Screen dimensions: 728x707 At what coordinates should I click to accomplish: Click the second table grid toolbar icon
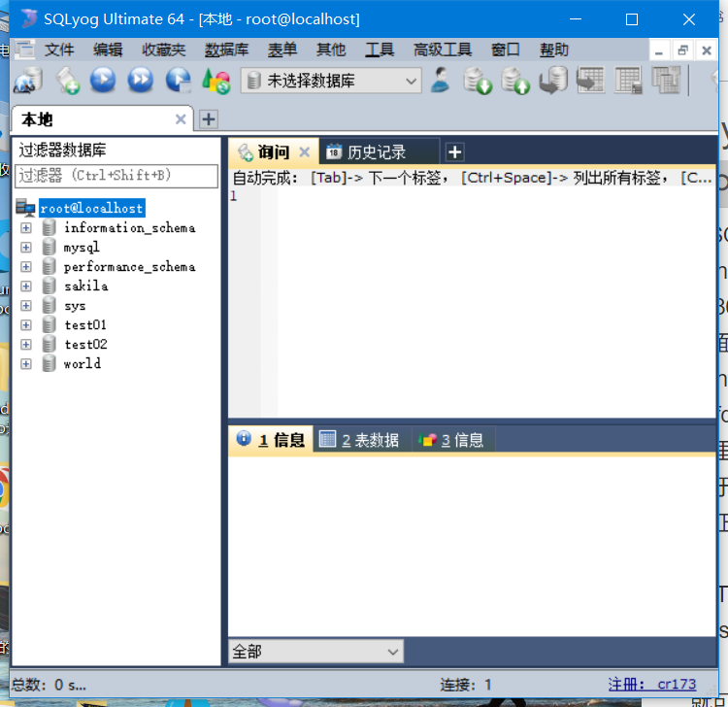629,80
